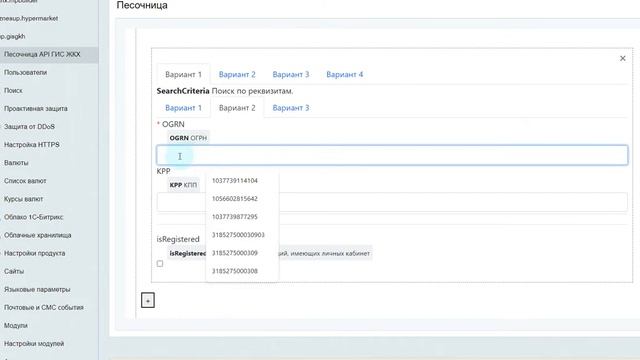Switch to top-level Вариант 2 tab
640x360 pixels.
pos(237,74)
